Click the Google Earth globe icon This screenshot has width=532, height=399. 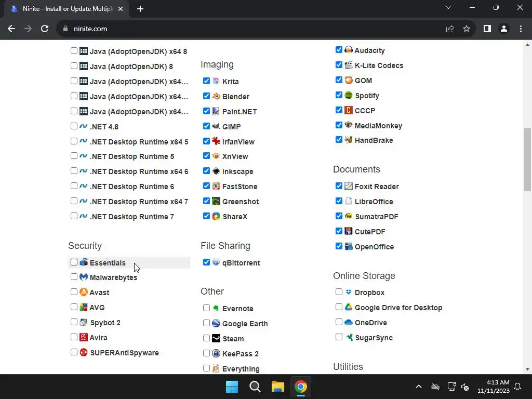point(216,323)
